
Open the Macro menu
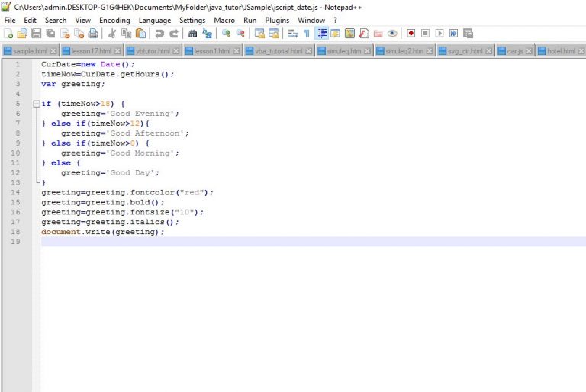tap(224, 20)
